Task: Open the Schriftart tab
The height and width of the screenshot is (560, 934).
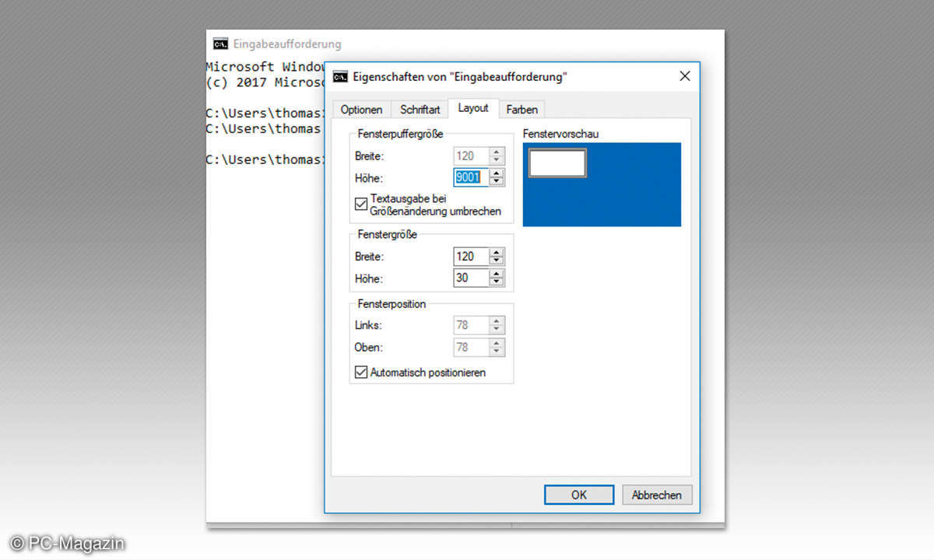Action: (420, 110)
